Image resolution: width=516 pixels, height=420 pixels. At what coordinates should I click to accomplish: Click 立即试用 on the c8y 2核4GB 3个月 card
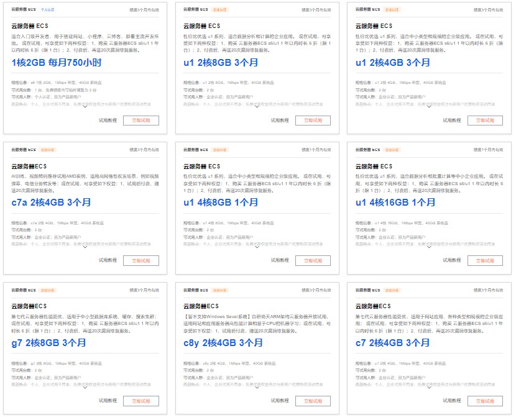coord(313,401)
